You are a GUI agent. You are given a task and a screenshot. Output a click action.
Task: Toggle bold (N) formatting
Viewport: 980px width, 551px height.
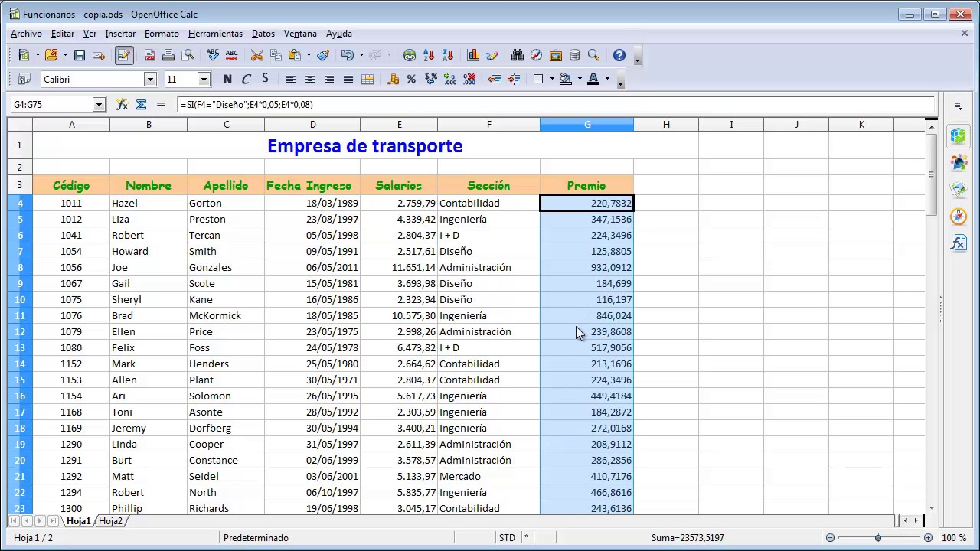pos(227,79)
